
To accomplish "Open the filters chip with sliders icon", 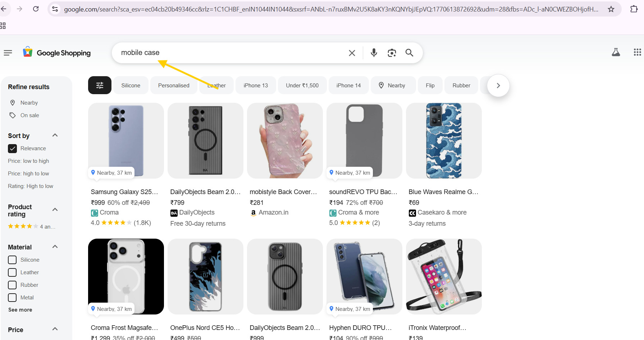I will [x=100, y=85].
